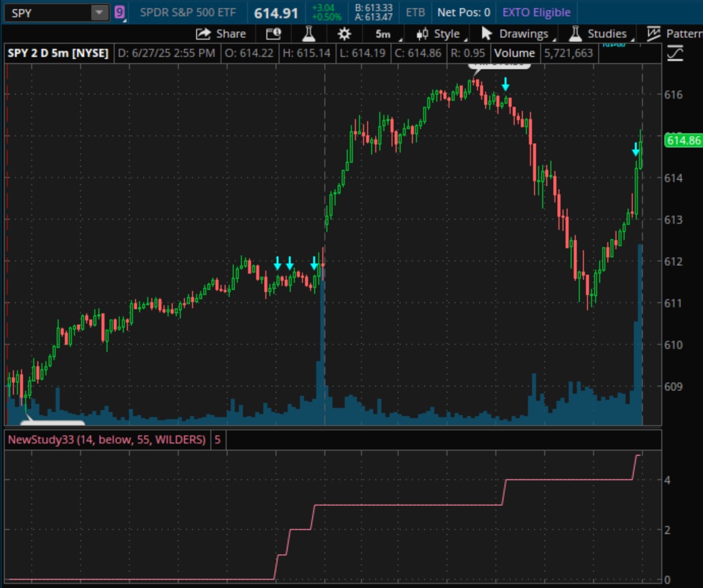This screenshot has width=703, height=588.
Task: Click the 612 price axis label
Action: coord(673,261)
